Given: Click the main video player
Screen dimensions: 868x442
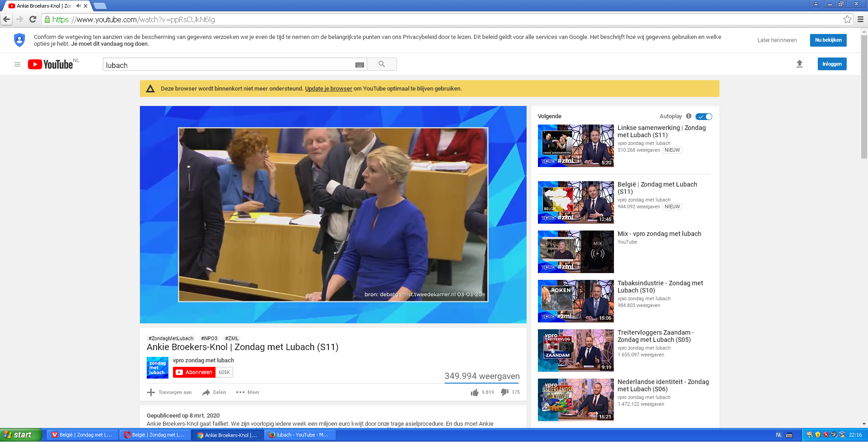Looking at the screenshot, I should click(x=333, y=215).
